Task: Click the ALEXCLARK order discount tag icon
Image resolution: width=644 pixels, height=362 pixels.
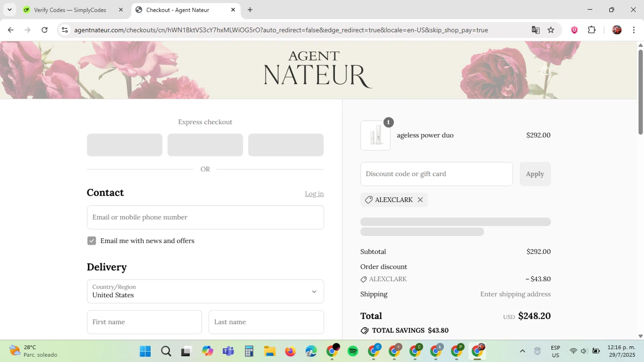Action: coord(364,280)
